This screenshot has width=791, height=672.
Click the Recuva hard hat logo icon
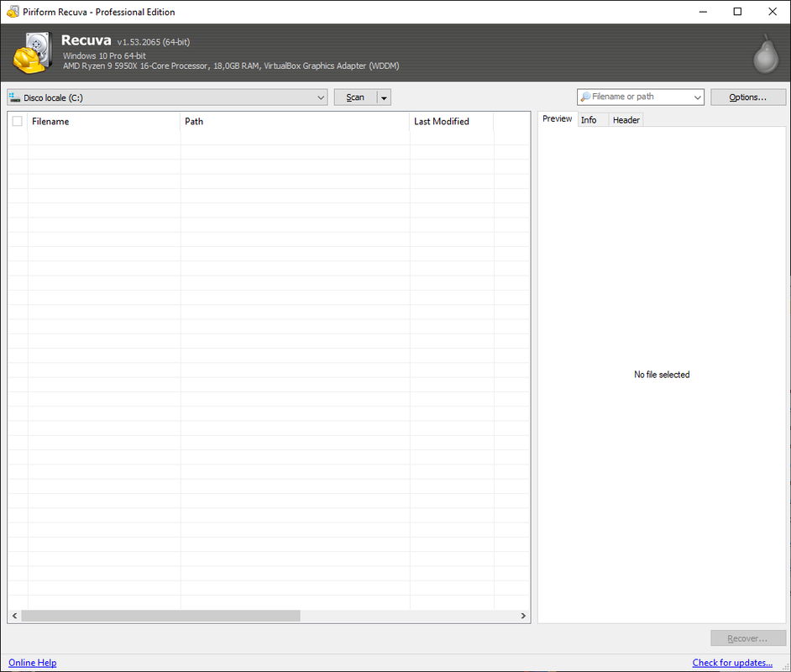tap(33, 52)
